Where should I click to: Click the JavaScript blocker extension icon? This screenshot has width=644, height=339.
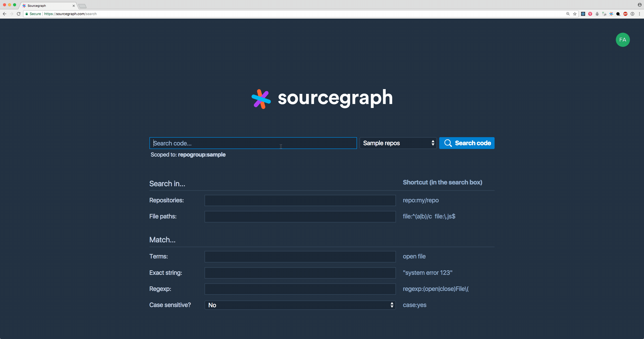(604, 14)
